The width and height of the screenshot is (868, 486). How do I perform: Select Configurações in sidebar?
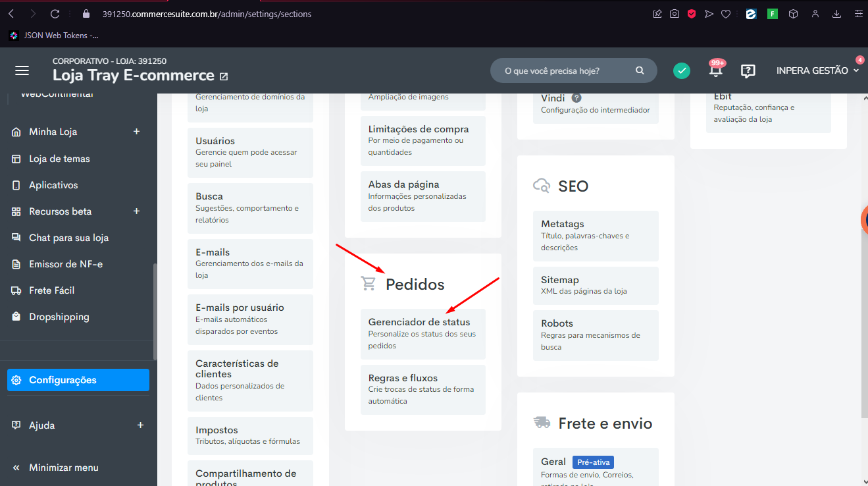click(x=78, y=380)
